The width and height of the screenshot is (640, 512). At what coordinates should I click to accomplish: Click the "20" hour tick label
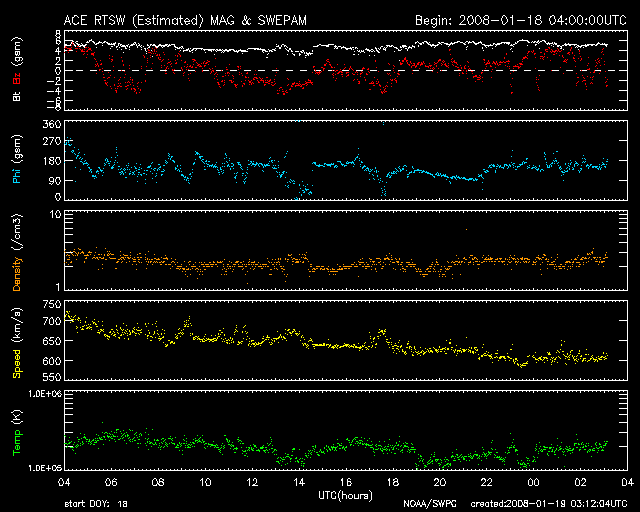pyautogui.click(x=440, y=483)
